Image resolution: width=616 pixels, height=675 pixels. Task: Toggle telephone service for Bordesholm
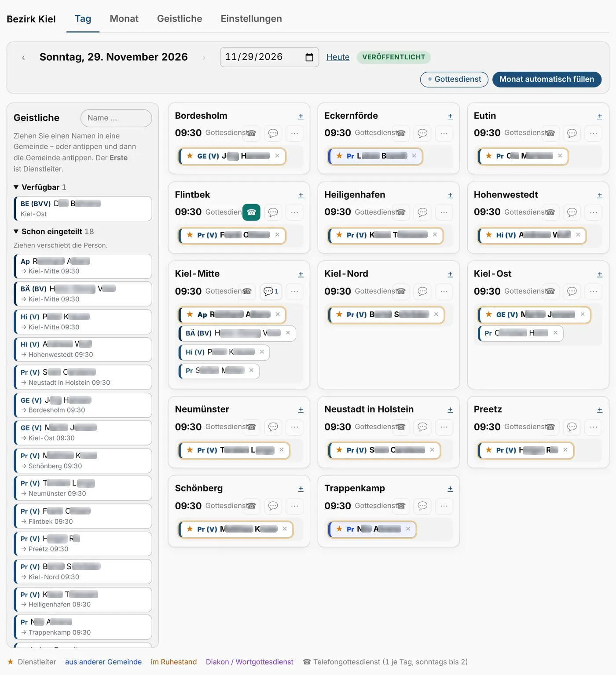pos(251,133)
